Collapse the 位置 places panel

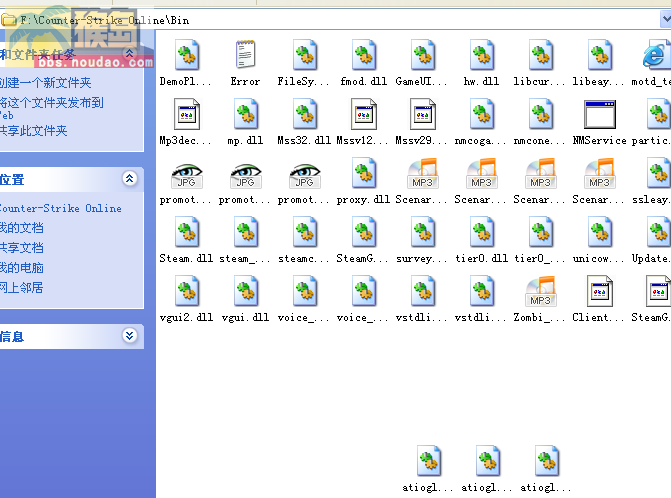coord(130,178)
